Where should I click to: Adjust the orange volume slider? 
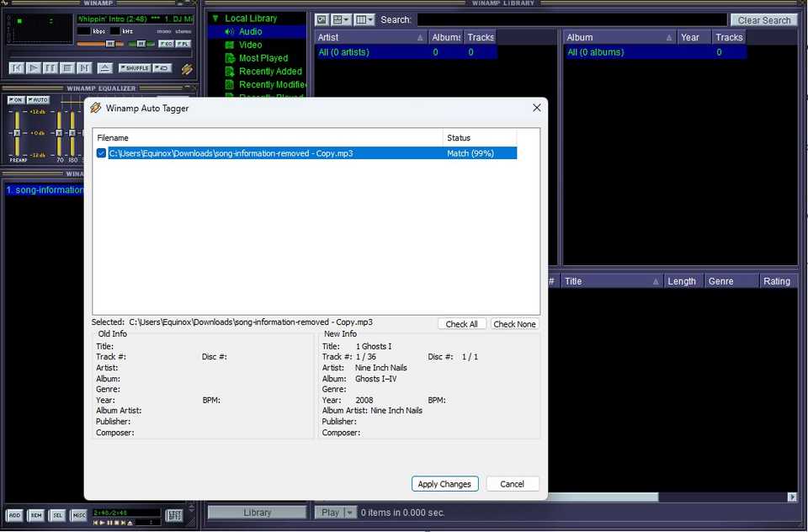(x=100, y=44)
